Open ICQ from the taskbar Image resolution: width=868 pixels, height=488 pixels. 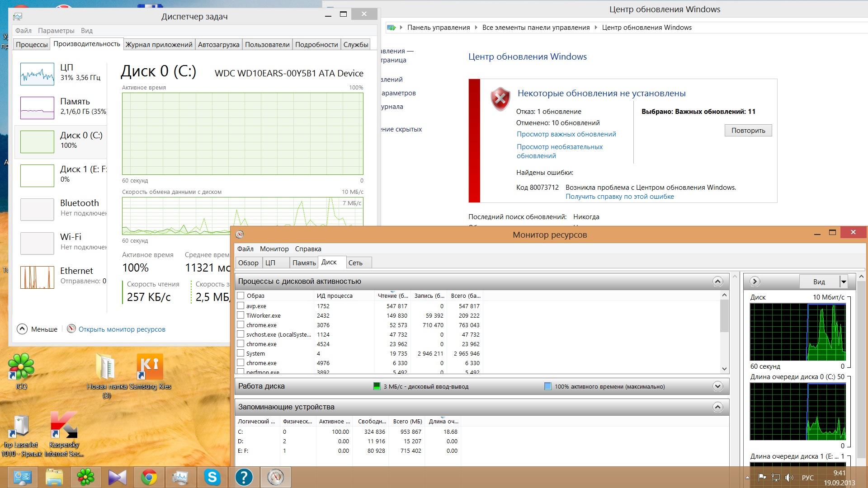point(85,477)
